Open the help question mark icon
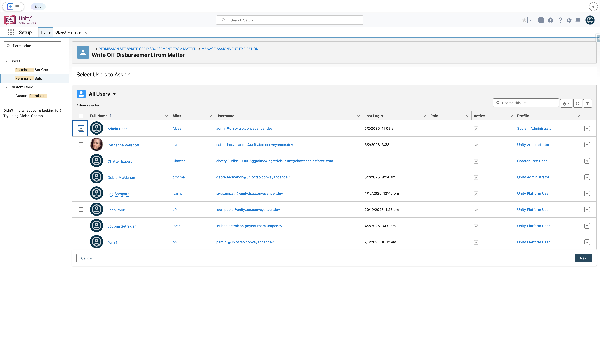 (560, 20)
